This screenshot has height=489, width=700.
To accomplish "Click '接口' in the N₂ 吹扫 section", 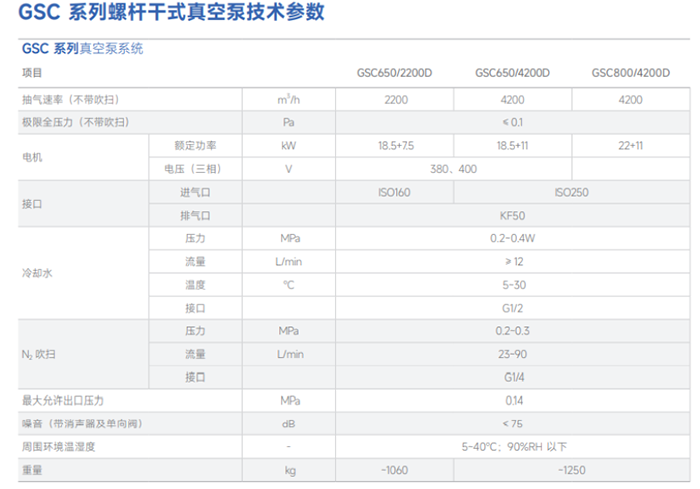I will (x=195, y=377).
